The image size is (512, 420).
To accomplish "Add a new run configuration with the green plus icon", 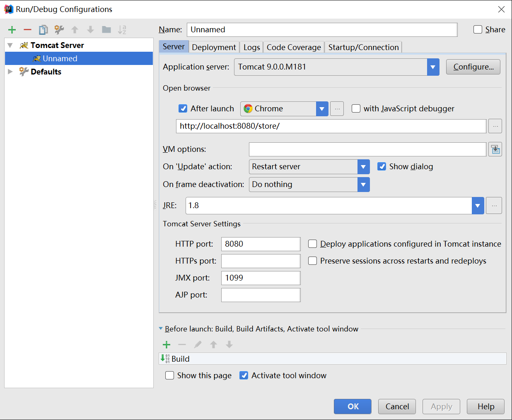I will pyautogui.click(x=12, y=30).
